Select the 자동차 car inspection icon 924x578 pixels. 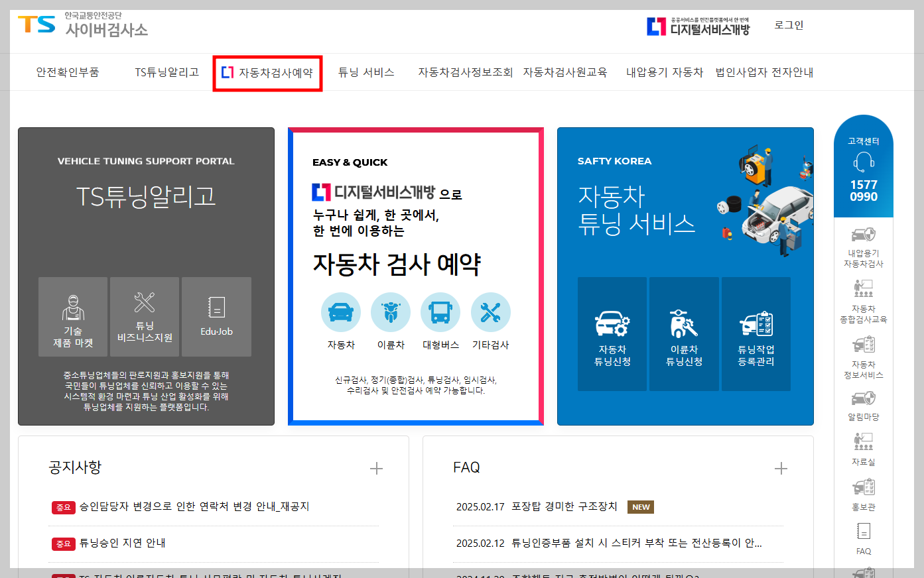click(x=340, y=312)
